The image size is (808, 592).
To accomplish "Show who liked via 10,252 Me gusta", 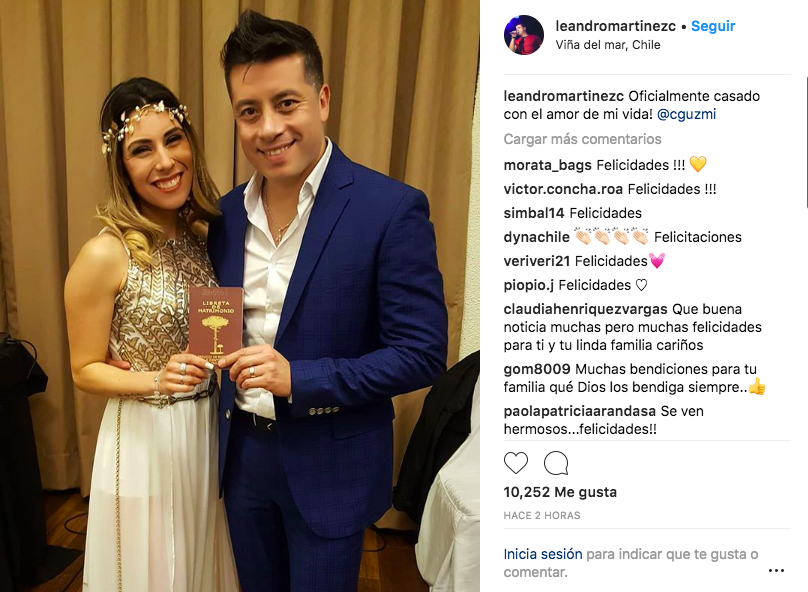I will 560,492.
